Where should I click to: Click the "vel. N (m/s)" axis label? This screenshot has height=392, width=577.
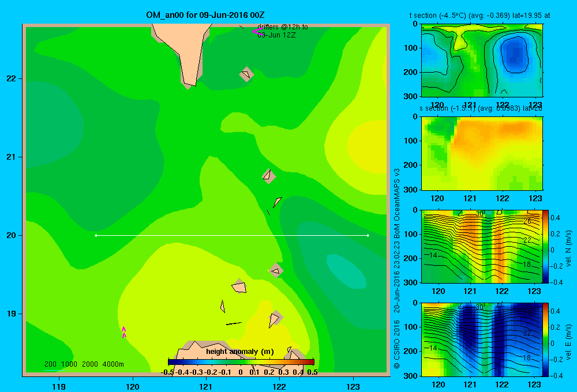tap(569, 248)
